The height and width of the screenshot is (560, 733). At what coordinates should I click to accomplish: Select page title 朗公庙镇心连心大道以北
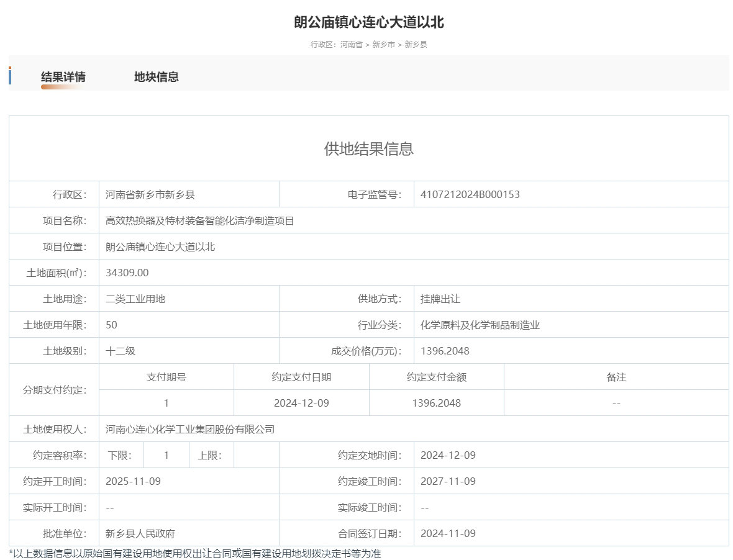click(x=369, y=22)
